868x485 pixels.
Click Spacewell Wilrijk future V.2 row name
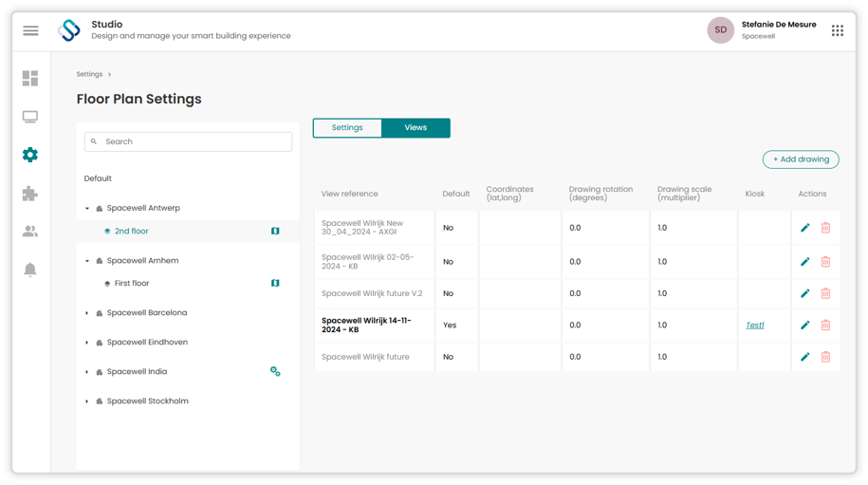pyautogui.click(x=372, y=293)
